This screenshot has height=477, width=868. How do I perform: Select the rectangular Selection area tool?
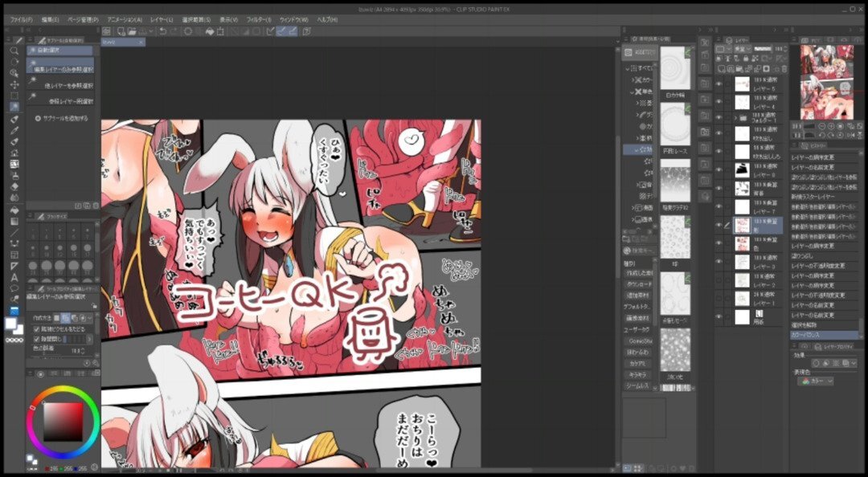[x=14, y=96]
